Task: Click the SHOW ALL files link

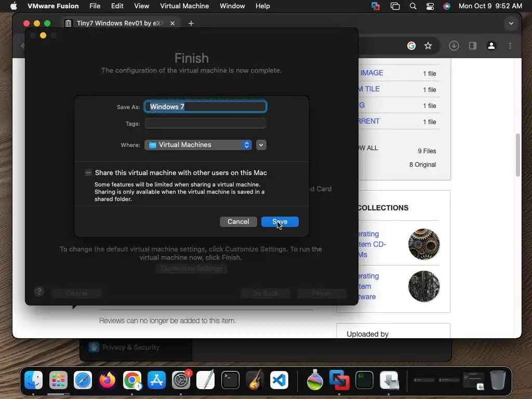Action: (368, 148)
